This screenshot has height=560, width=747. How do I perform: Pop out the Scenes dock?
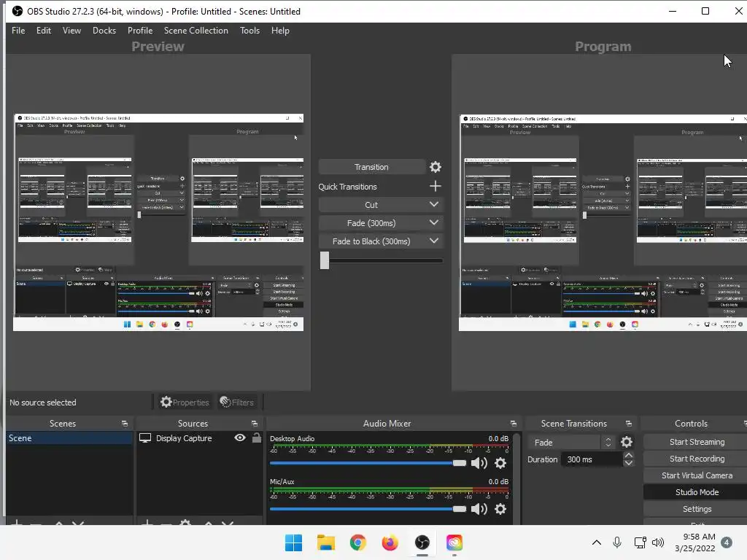point(125,424)
